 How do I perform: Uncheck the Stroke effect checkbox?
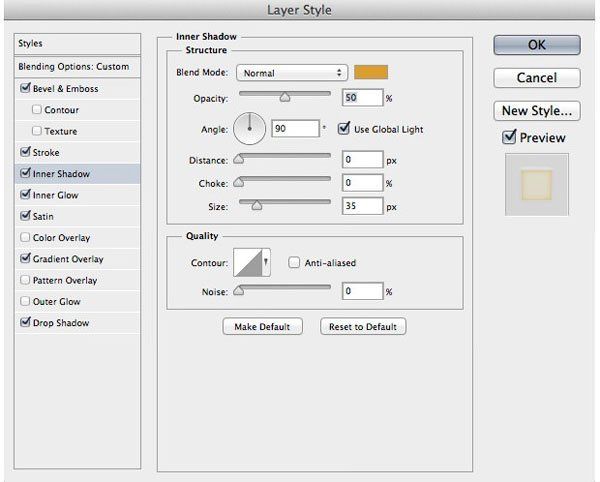tap(25, 152)
